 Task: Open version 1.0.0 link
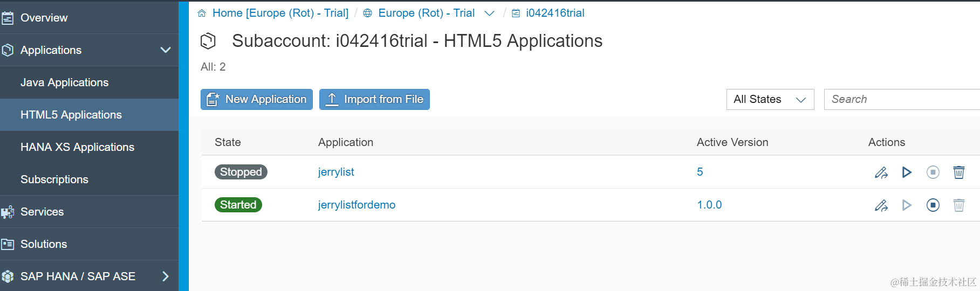pos(709,205)
